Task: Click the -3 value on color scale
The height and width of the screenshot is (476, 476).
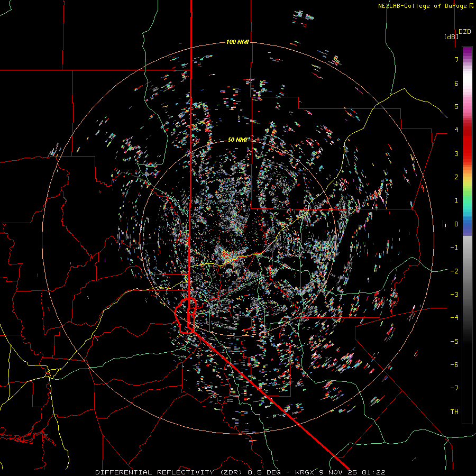Action: tap(454, 295)
